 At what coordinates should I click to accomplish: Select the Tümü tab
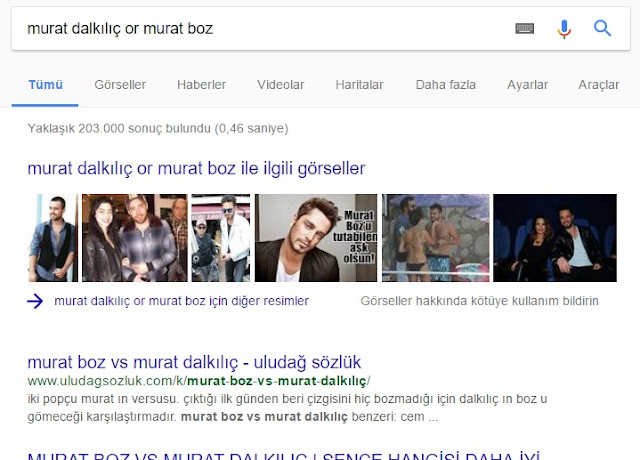[x=45, y=85]
